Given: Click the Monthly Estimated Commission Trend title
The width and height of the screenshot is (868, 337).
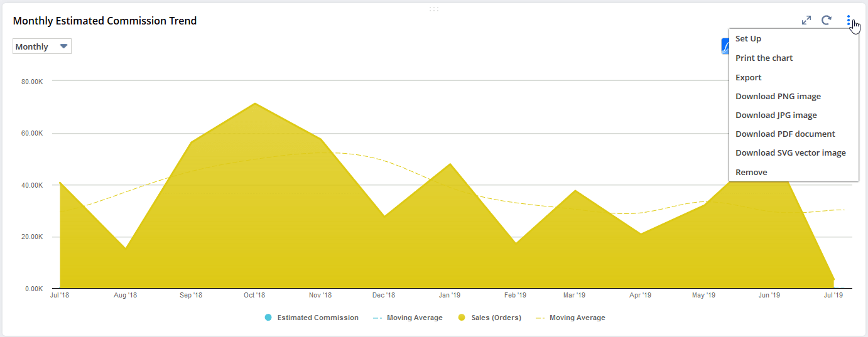Looking at the screenshot, I should (105, 21).
